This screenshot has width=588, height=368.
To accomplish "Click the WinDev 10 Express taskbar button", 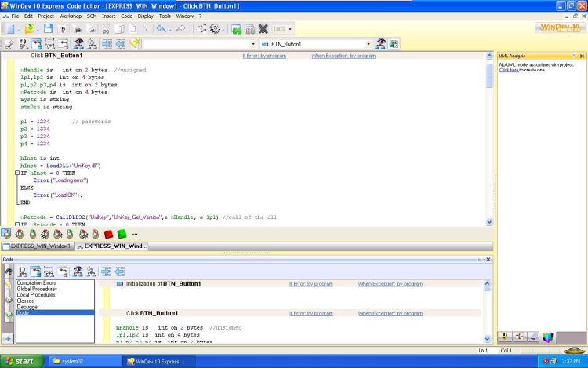I will coord(159,361).
